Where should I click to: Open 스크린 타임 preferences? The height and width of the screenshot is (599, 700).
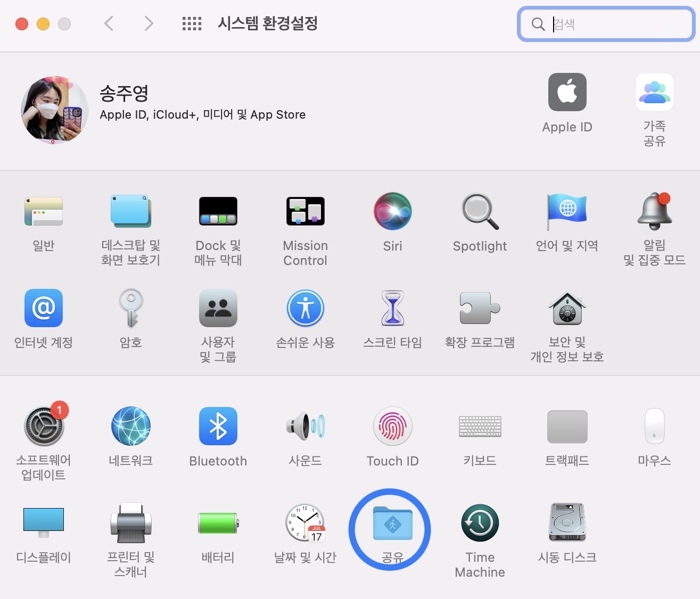pos(393,308)
